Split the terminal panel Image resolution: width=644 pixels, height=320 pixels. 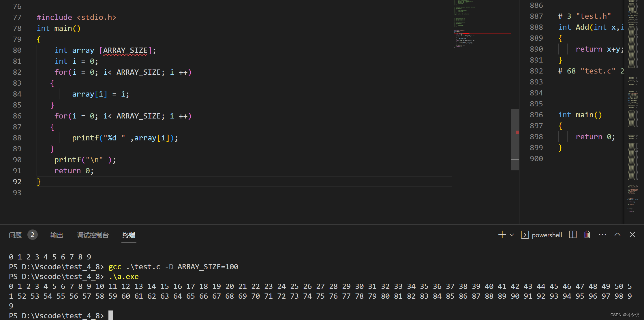(x=573, y=235)
